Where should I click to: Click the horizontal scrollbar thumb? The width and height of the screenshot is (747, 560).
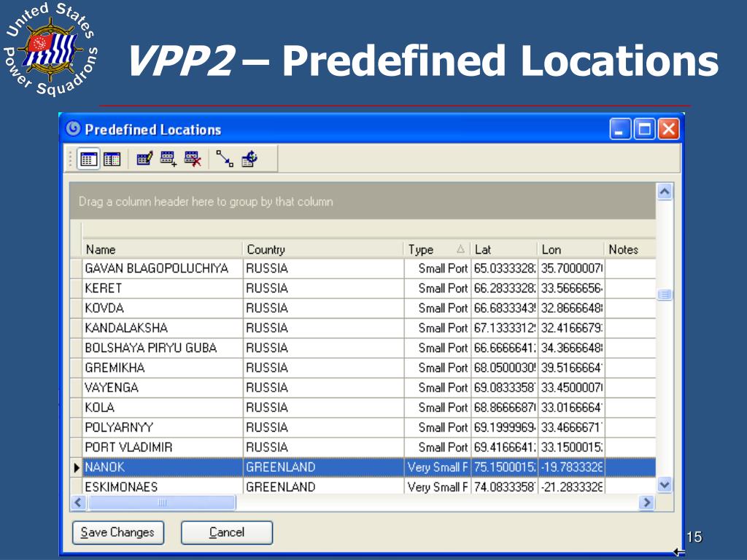(162, 502)
